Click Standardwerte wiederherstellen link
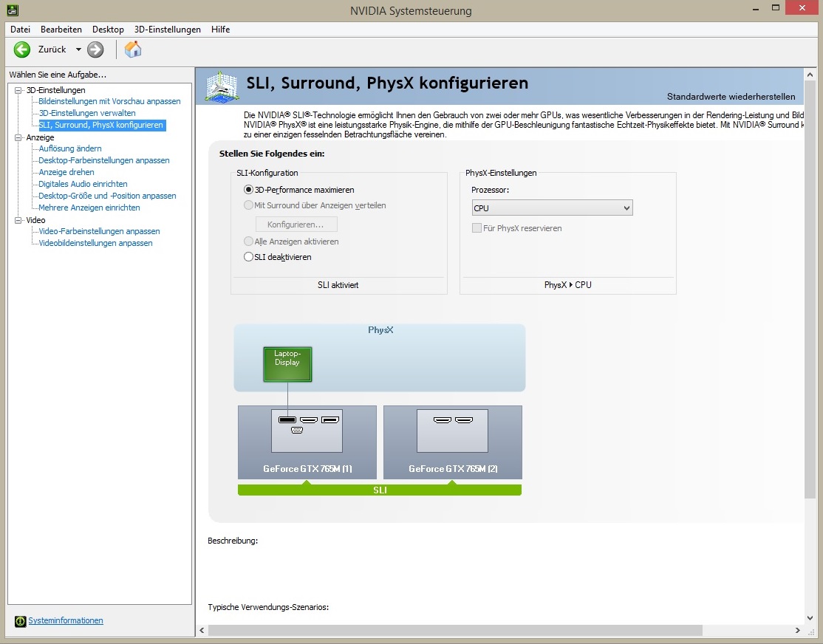The image size is (823, 644). [731, 97]
